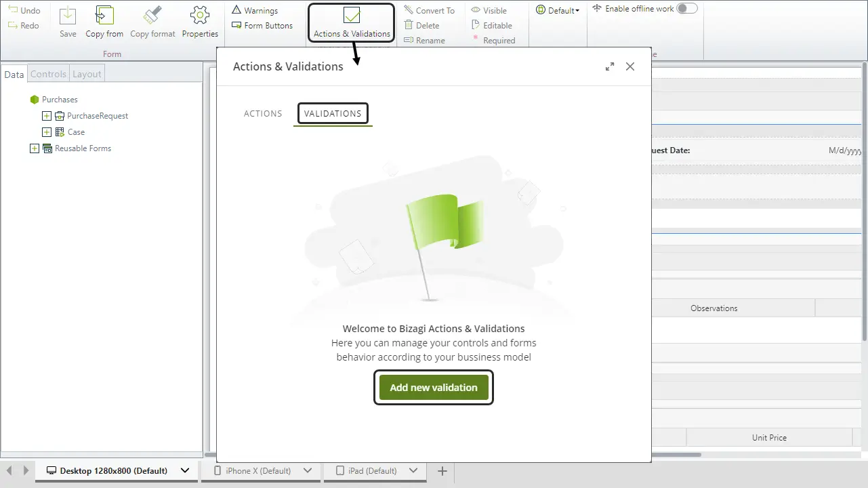Image resolution: width=868 pixels, height=488 pixels.
Task: Click previous device tab arrow
Action: click(x=9, y=470)
